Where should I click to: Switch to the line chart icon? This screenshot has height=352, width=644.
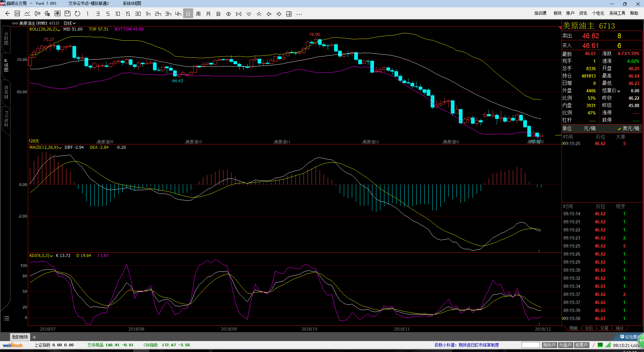[28, 14]
